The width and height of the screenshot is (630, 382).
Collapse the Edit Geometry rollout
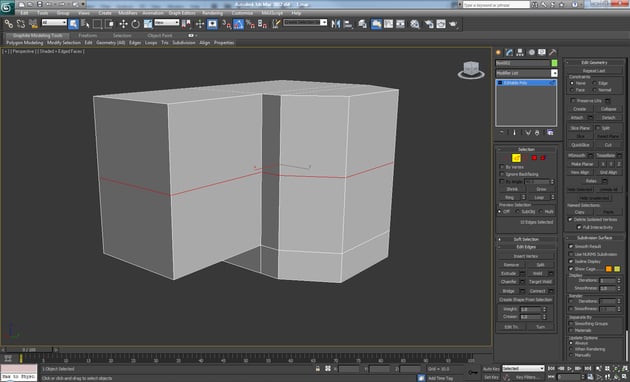coord(595,62)
